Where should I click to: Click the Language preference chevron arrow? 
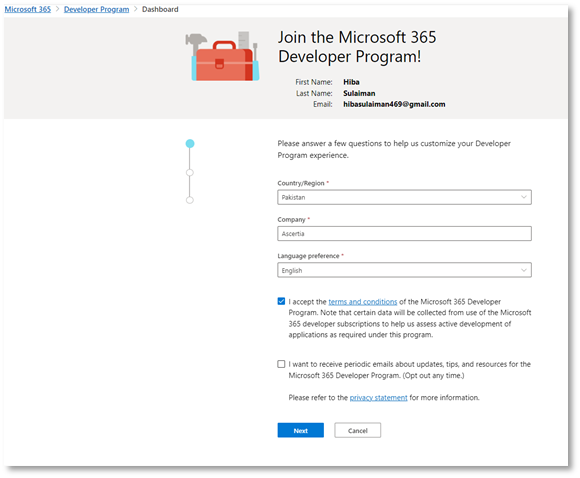(x=524, y=270)
